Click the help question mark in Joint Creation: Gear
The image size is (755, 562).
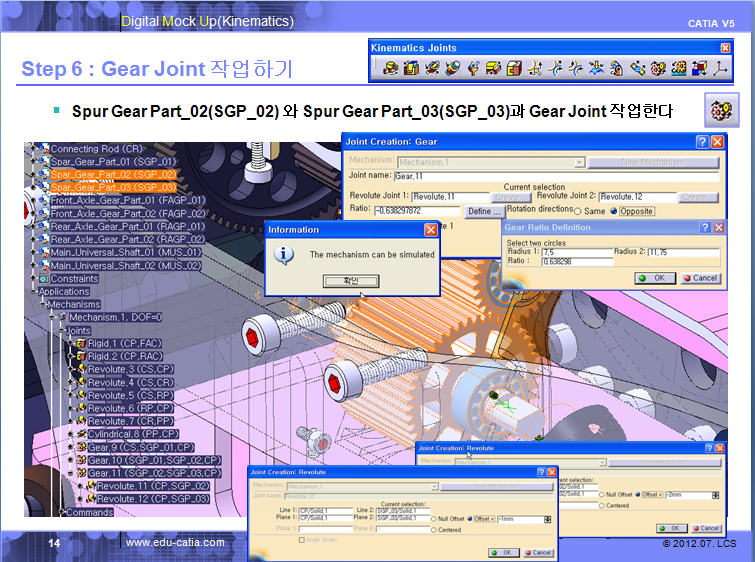click(x=702, y=142)
